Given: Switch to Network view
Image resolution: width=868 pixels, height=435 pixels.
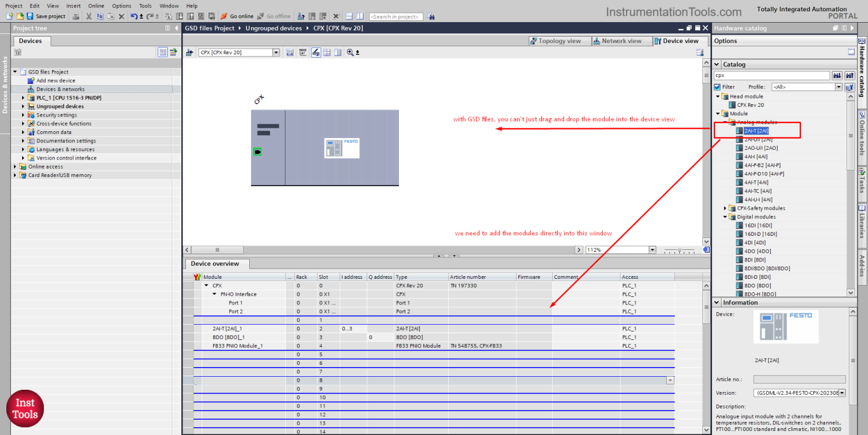Looking at the screenshot, I should coord(622,40).
